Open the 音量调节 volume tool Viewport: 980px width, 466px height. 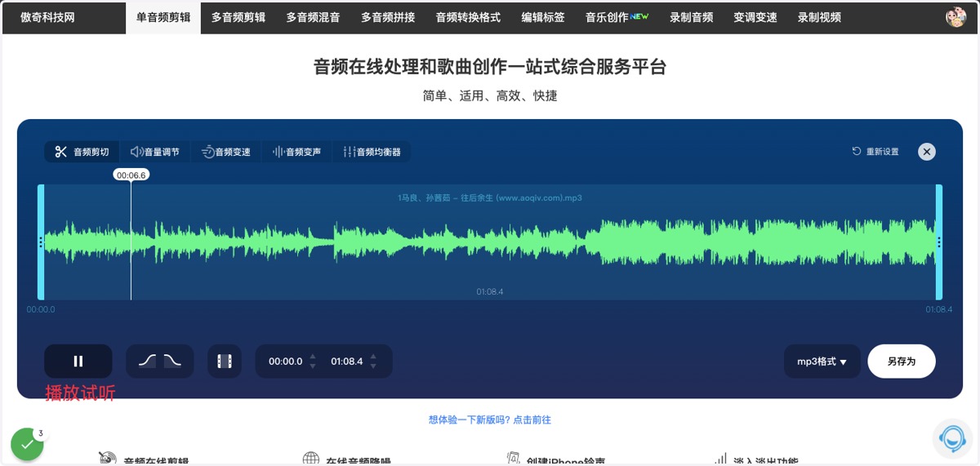point(155,152)
